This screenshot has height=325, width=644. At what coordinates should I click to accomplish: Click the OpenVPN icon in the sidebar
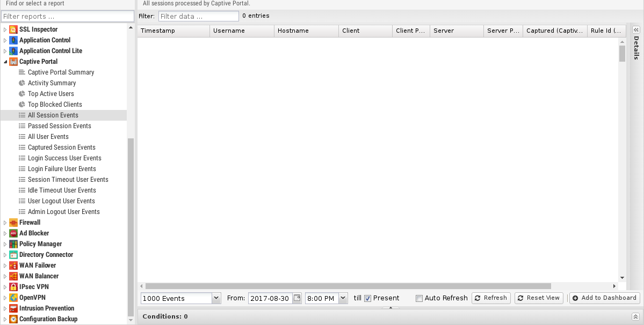point(13,298)
